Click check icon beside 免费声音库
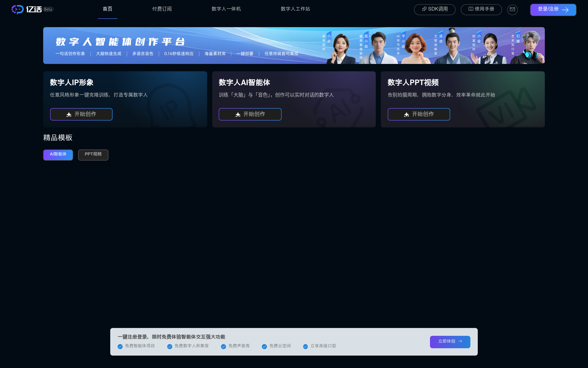The height and width of the screenshot is (368, 588). pyautogui.click(x=223, y=347)
